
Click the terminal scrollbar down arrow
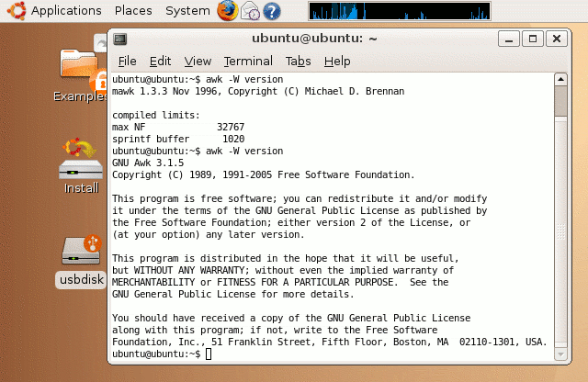(x=560, y=352)
